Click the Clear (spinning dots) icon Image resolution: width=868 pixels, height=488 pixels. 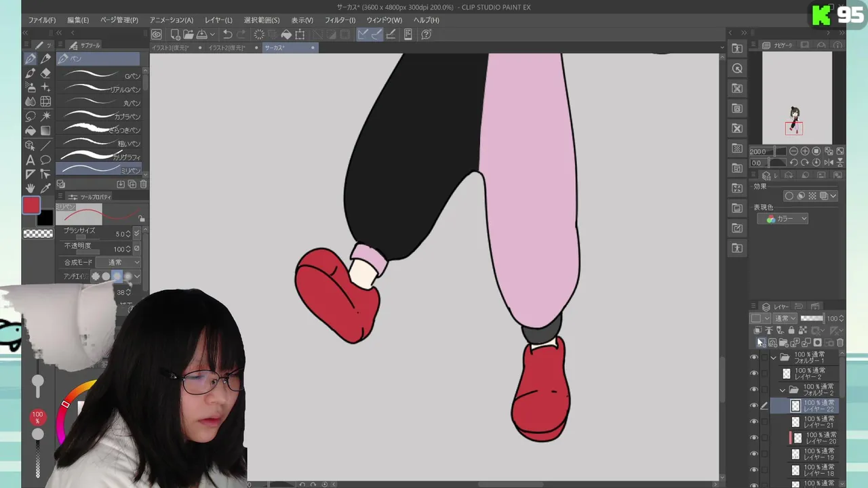pyautogui.click(x=259, y=35)
